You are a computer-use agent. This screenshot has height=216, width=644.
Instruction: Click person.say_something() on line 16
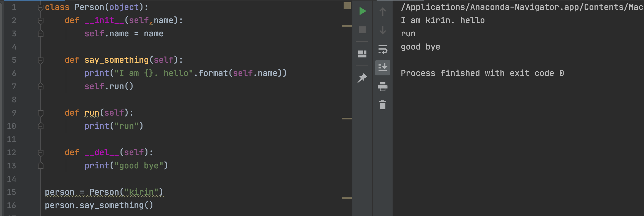(x=99, y=205)
